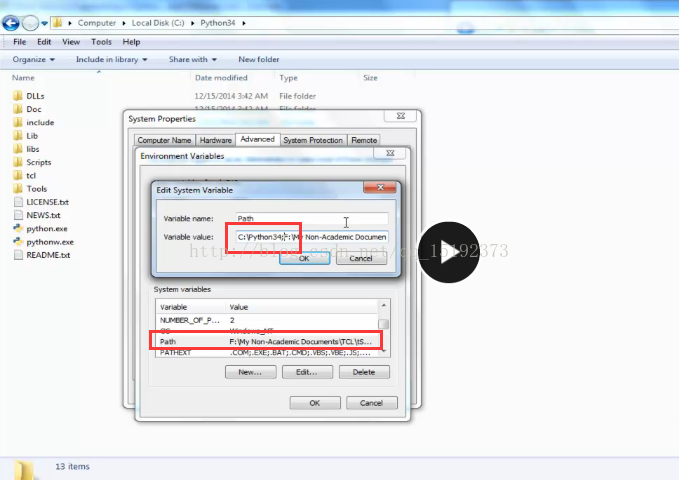Click the LICENSE.txt document icon
Viewport: 679px width, 480px height.
[18, 202]
